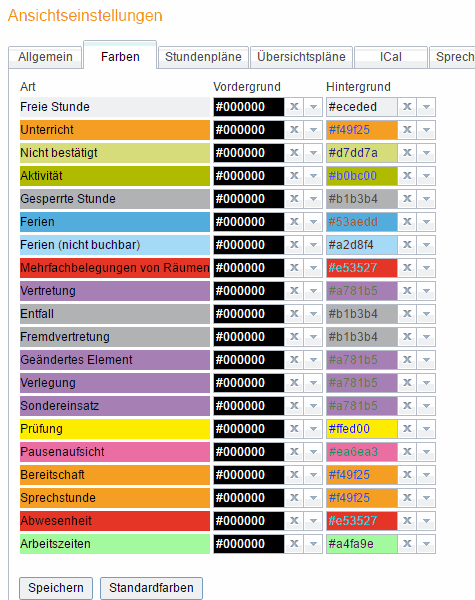Click the X for Aktivität background #b0bc00
This screenshot has width=475, height=600.
click(x=407, y=176)
